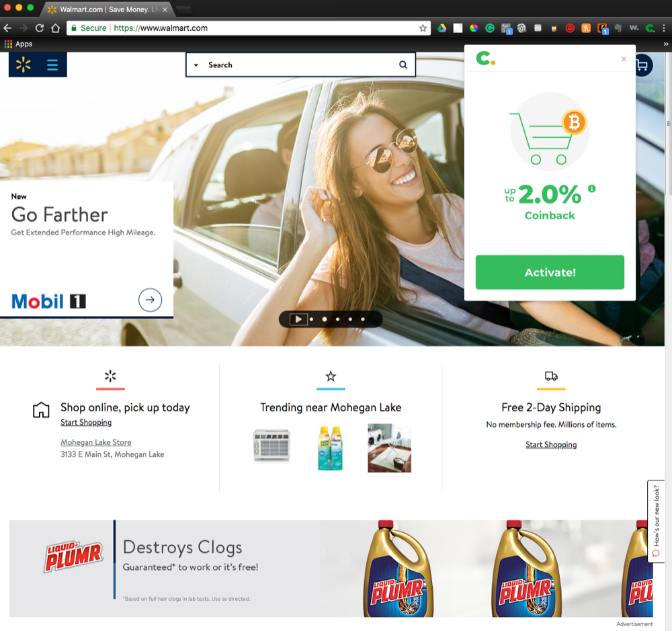
Task: Bookmark page with star icon
Action: 423,28
